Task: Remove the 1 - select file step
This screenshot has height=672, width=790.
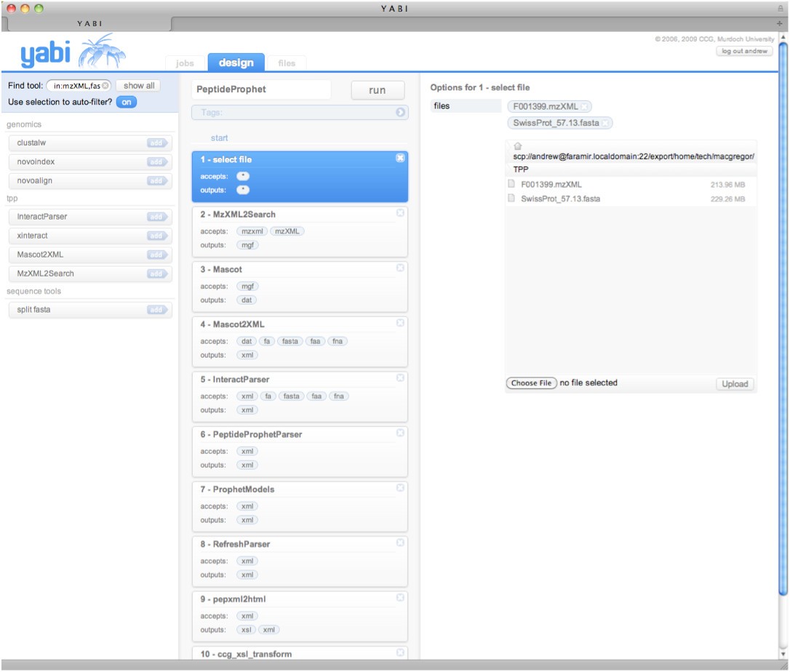Action: click(x=400, y=158)
